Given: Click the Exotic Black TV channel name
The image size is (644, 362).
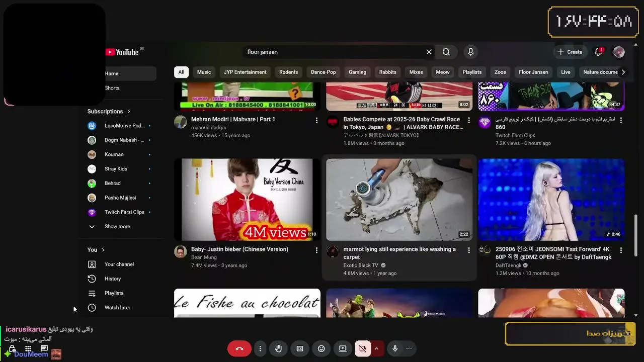Looking at the screenshot, I should pos(361,265).
